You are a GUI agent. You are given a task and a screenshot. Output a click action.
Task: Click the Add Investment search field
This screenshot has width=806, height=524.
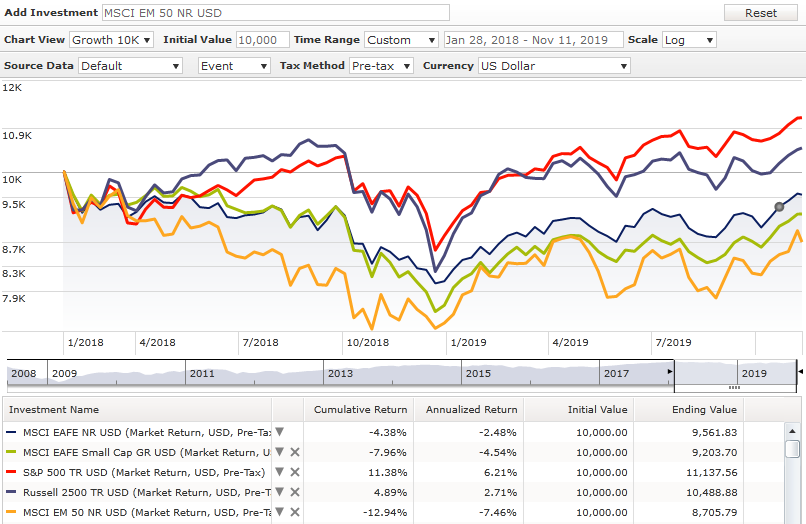click(276, 13)
